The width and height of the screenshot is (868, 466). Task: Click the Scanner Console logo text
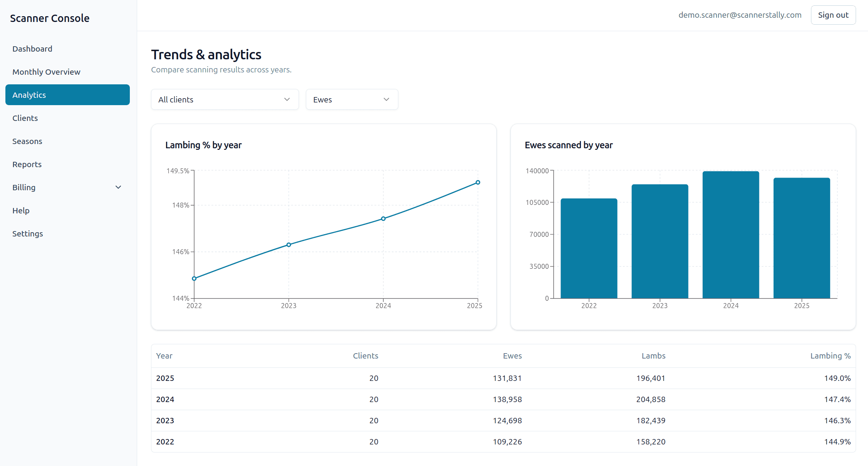point(50,18)
